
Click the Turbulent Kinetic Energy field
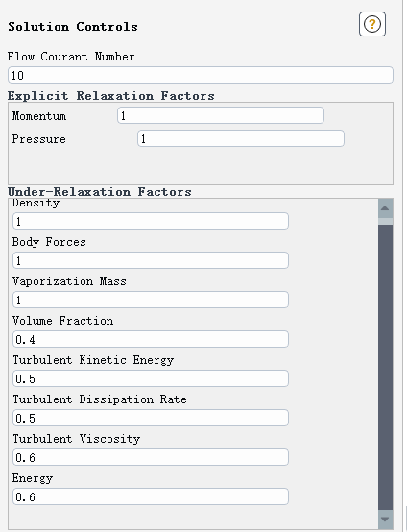(151, 378)
